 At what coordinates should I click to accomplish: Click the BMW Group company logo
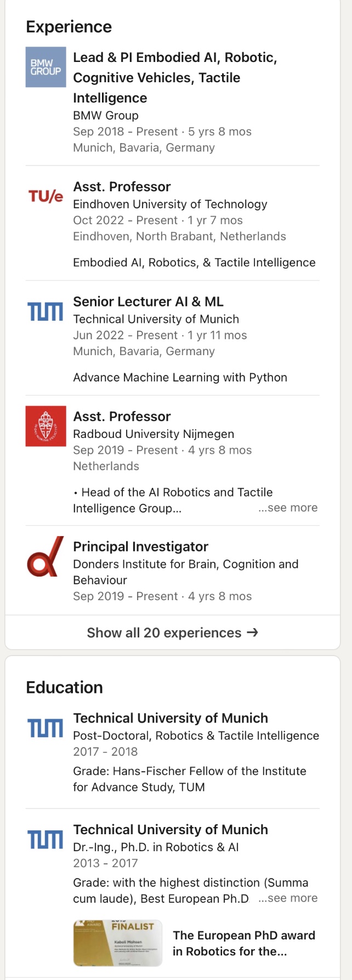point(46,67)
